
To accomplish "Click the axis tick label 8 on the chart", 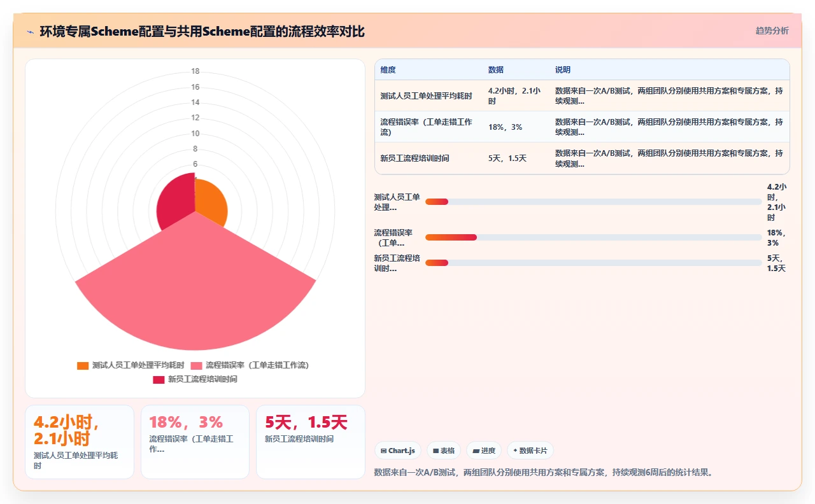I will [x=195, y=148].
